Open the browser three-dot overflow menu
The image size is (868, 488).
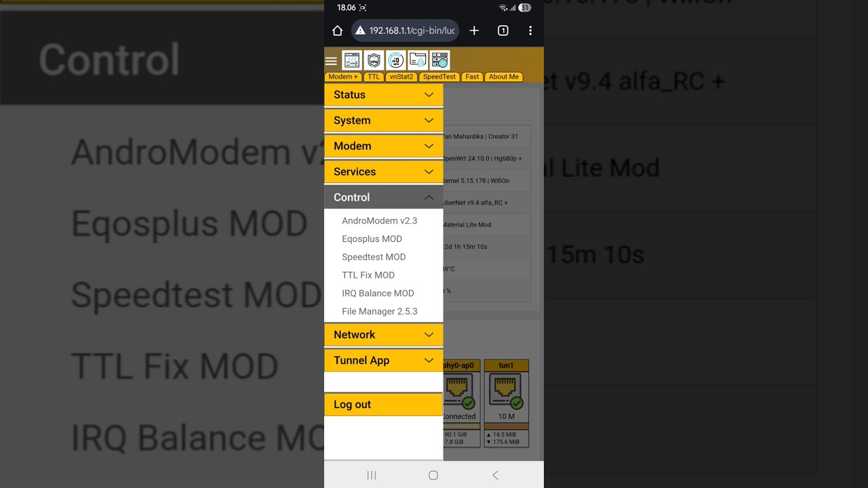[530, 30]
